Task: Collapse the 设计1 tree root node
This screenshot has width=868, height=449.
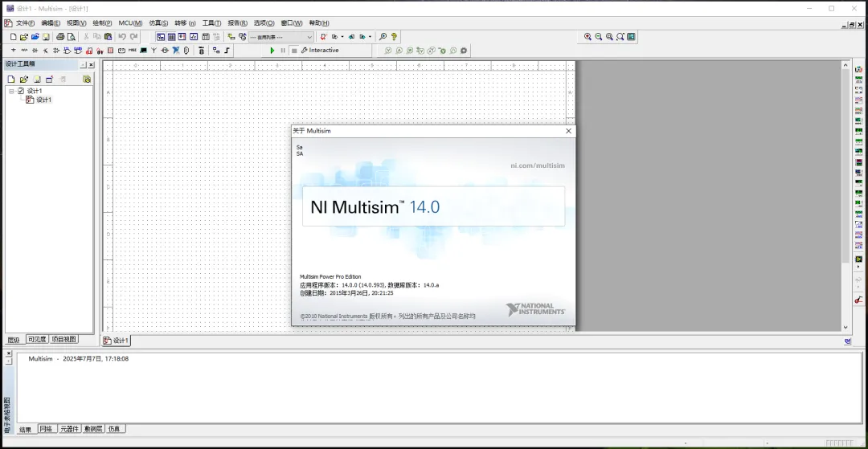Action: click(11, 91)
